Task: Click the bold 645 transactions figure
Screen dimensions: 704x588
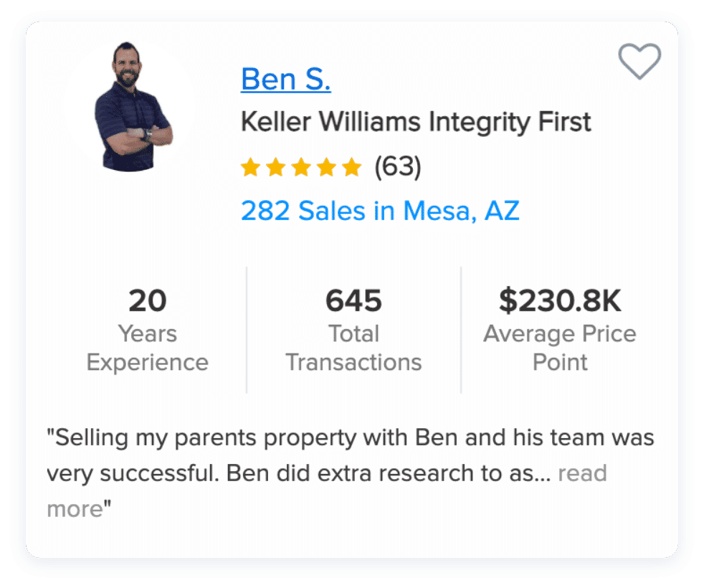Action: point(354,300)
